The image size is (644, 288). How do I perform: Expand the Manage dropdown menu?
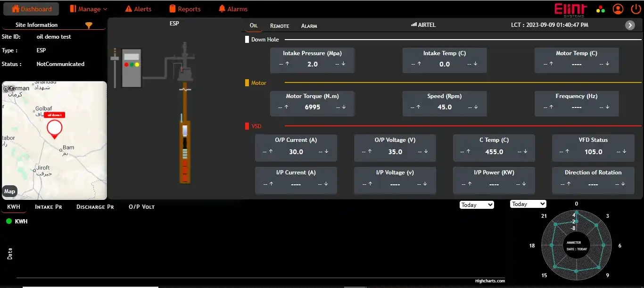point(89,9)
